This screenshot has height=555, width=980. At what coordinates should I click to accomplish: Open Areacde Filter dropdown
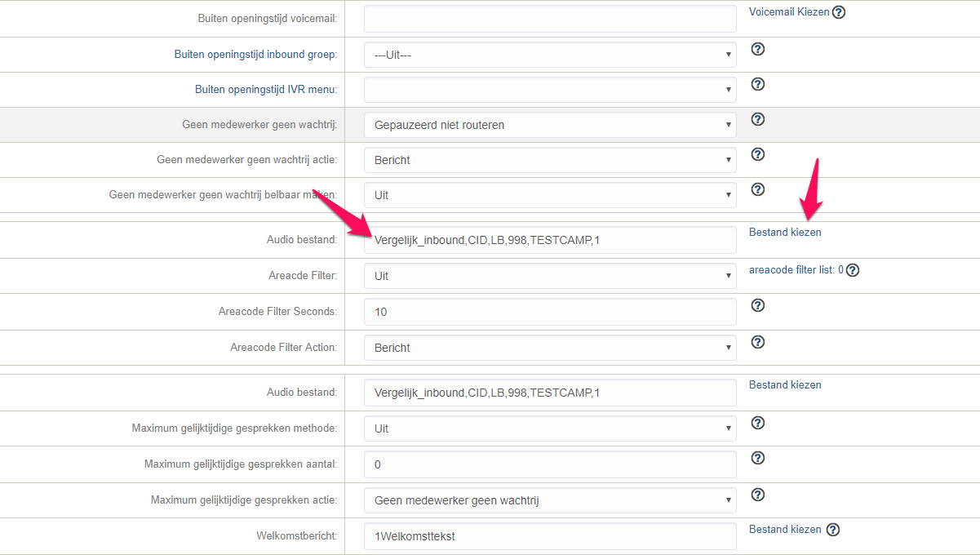550,276
